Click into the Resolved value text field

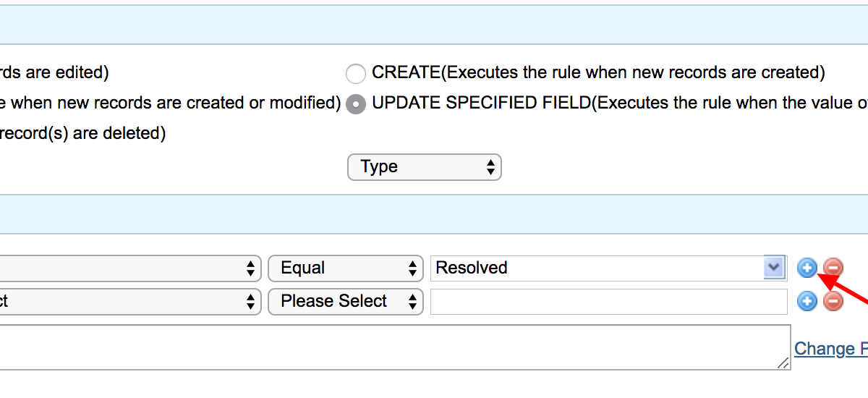[x=597, y=268]
